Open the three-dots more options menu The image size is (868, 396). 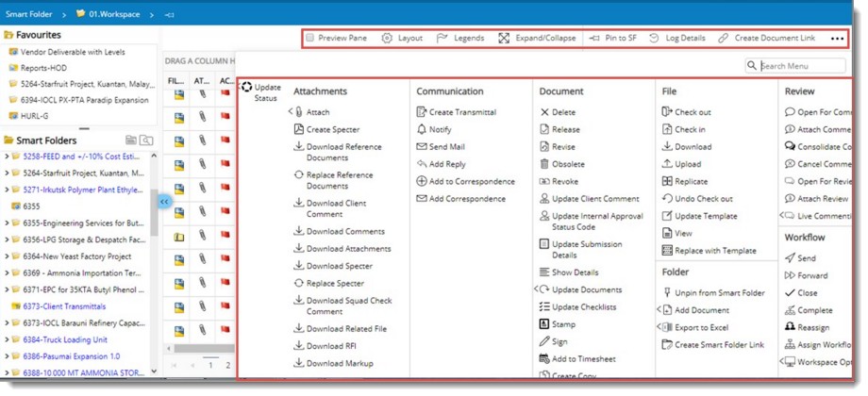(x=837, y=39)
